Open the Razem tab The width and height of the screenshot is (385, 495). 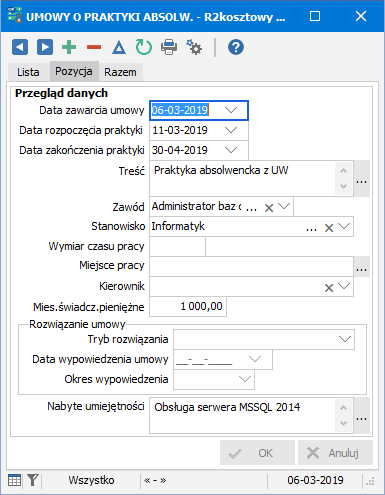point(120,72)
